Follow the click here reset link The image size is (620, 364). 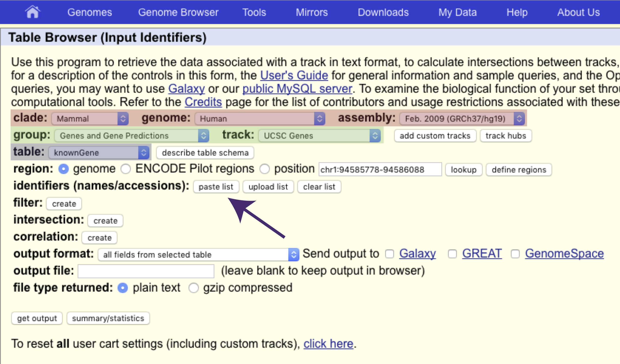click(x=328, y=344)
